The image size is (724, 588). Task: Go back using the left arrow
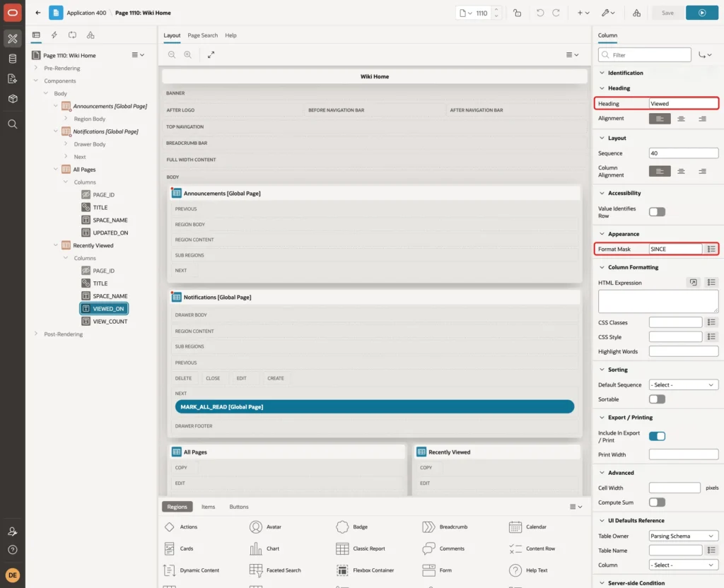pyautogui.click(x=38, y=13)
